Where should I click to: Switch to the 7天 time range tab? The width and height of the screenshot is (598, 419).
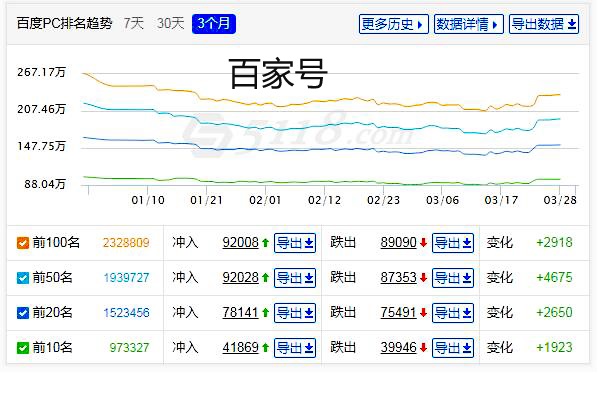pyautogui.click(x=133, y=24)
